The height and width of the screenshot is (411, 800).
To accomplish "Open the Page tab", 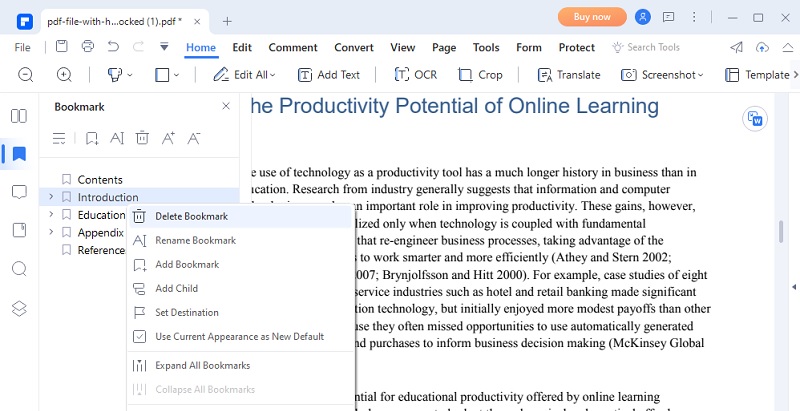I will 444,47.
